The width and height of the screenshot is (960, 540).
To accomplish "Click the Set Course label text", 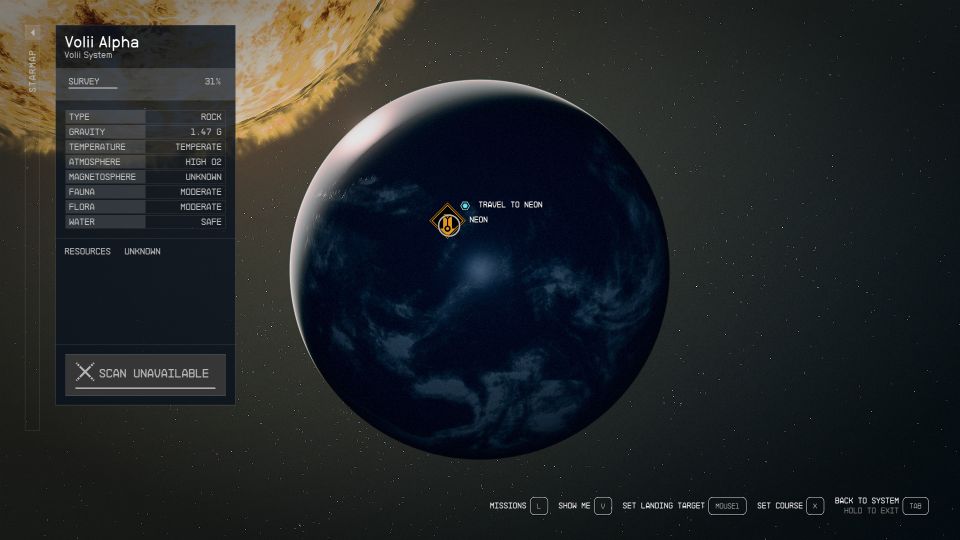I will 779,506.
